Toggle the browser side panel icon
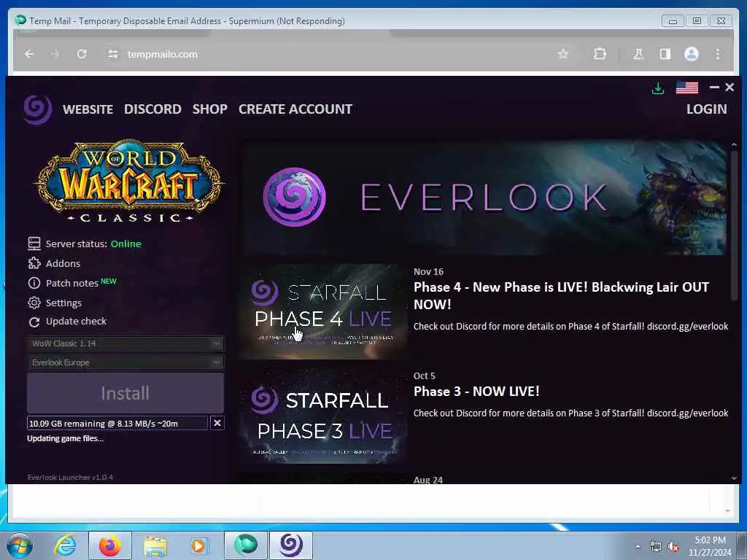747x560 pixels. [x=665, y=54]
